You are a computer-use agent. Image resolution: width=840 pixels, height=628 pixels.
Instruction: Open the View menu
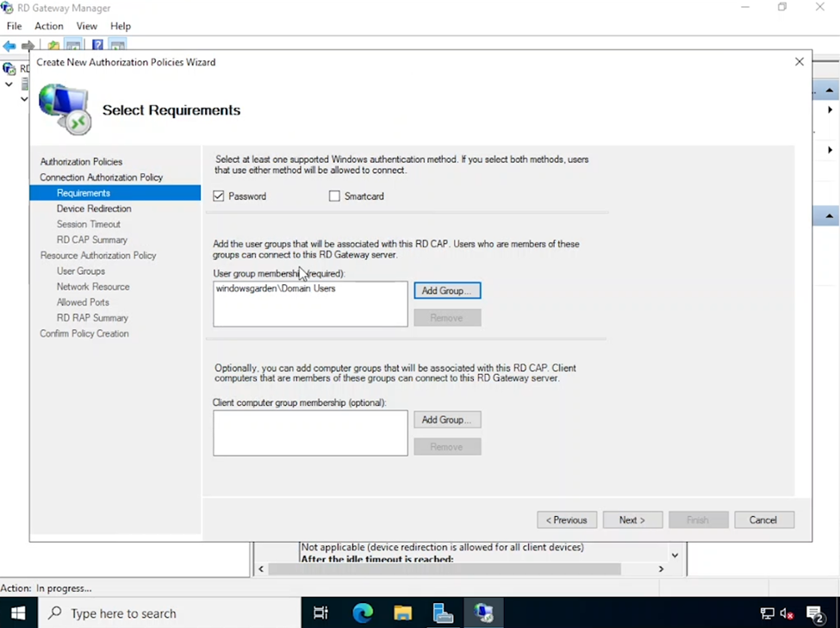click(87, 26)
